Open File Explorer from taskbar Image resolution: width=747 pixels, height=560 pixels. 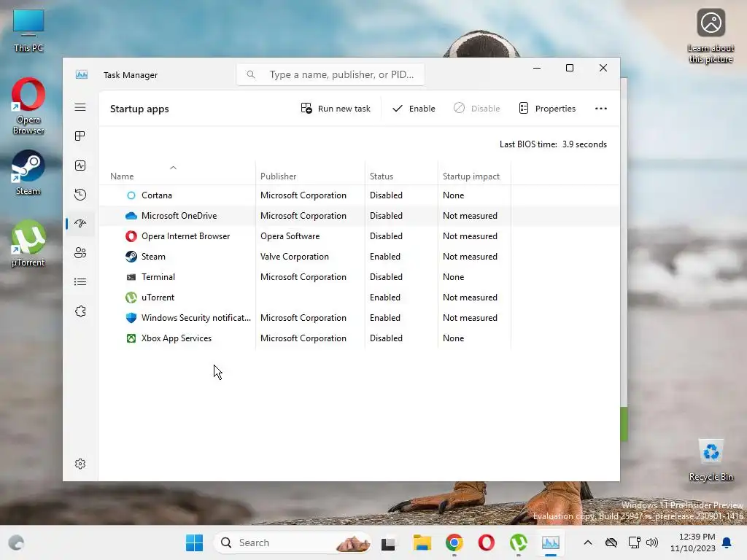point(422,542)
